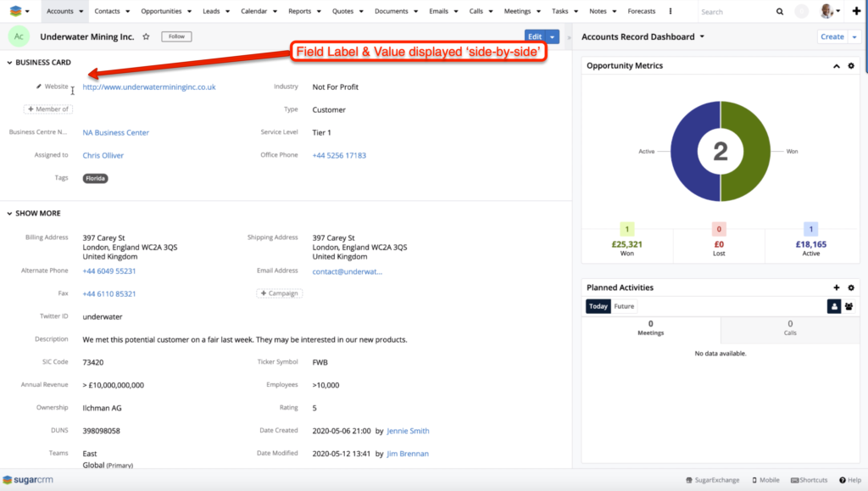Open Jim Brennan user link

tap(408, 454)
